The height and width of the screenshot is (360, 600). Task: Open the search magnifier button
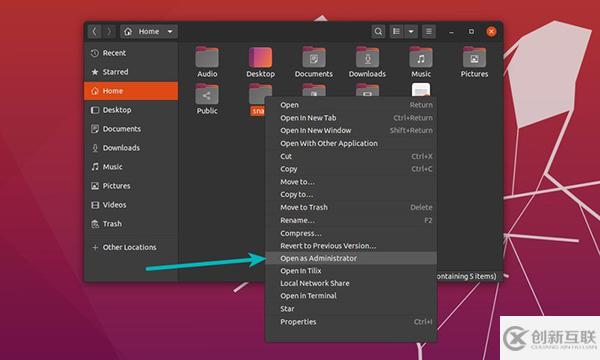click(378, 31)
